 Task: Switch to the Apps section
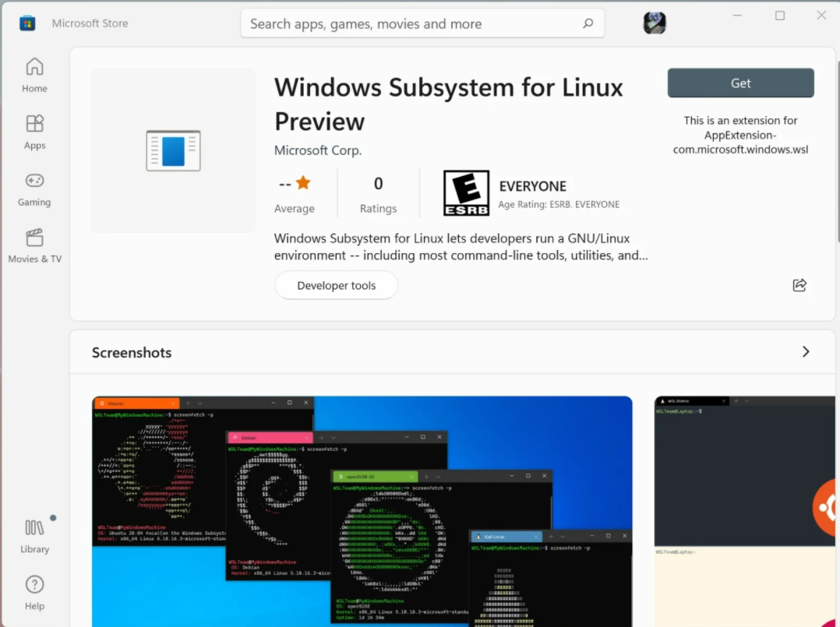coord(34,125)
